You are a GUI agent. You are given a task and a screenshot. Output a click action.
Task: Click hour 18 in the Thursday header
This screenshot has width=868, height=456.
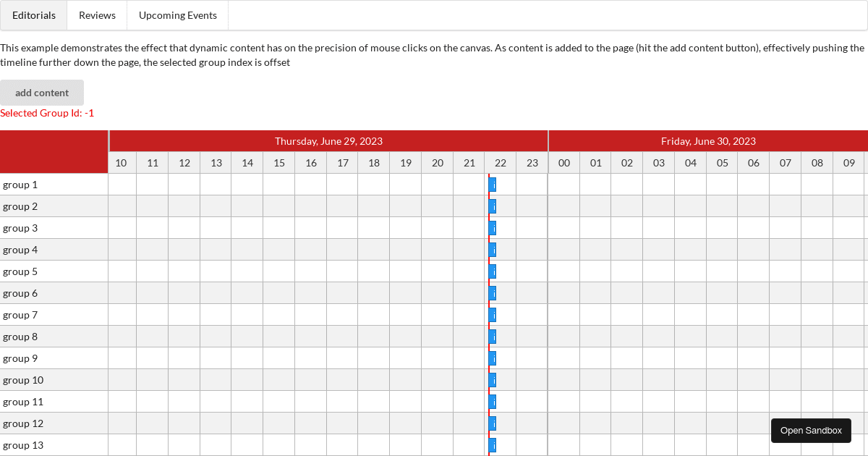(374, 163)
